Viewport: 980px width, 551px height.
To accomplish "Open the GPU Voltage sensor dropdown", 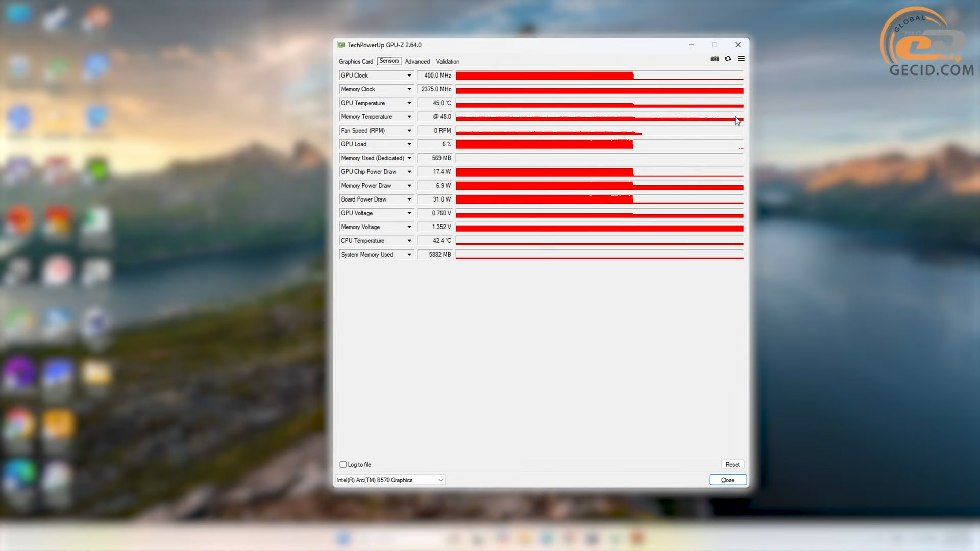I will point(409,213).
